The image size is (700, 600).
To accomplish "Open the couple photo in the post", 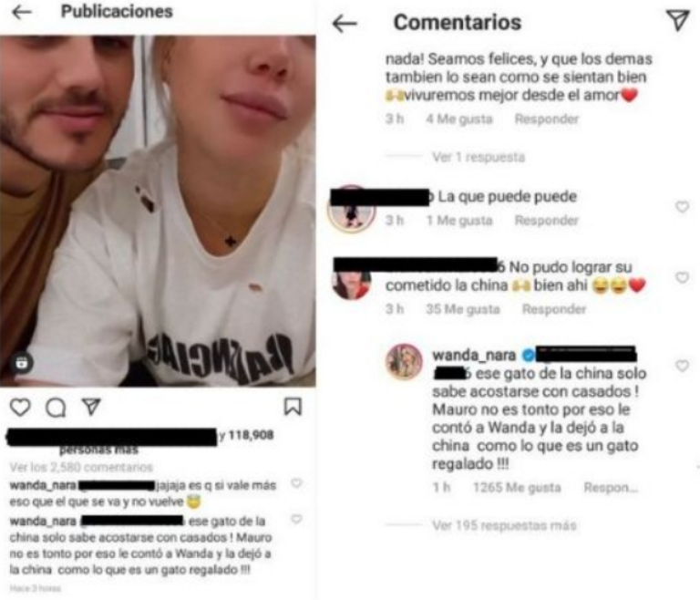I will coord(158,211).
